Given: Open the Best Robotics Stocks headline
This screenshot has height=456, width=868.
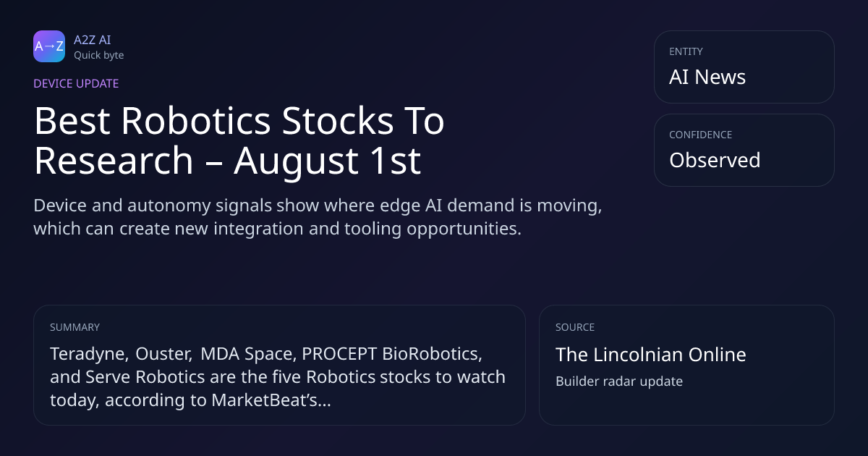Looking at the screenshot, I should click(x=239, y=141).
